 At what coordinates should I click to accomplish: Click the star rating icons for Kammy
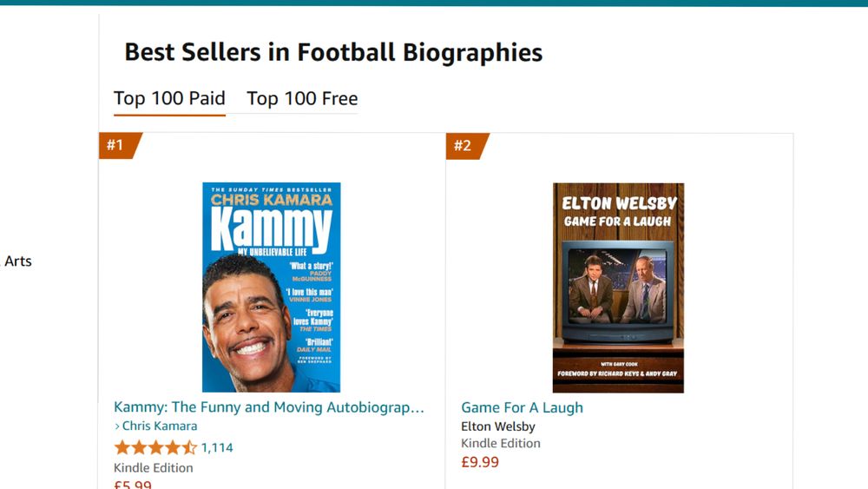pyautogui.click(x=155, y=447)
